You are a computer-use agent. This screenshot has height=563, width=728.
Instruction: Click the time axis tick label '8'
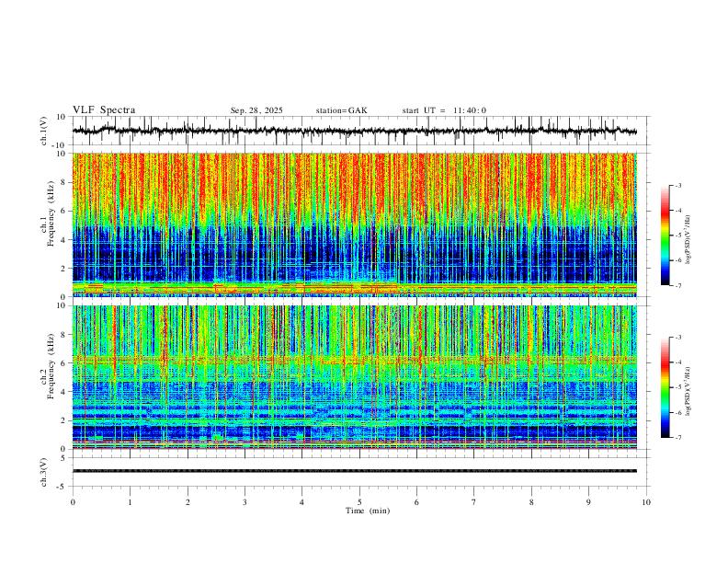pyautogui.click(x=531, y=502)
